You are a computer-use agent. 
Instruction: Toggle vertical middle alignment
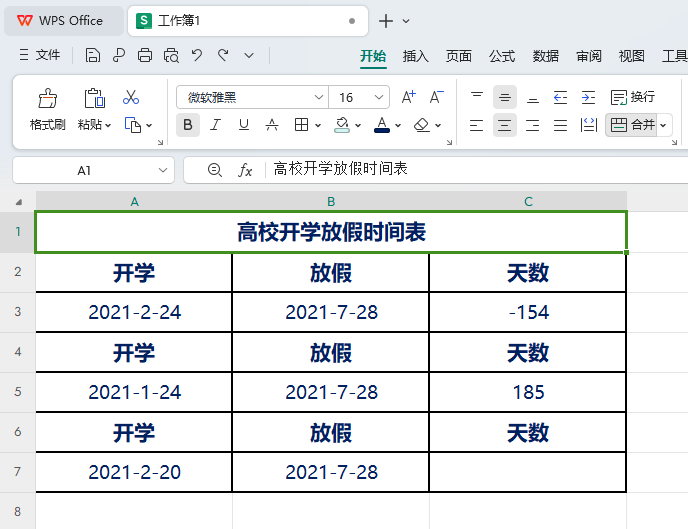[505, 97]
